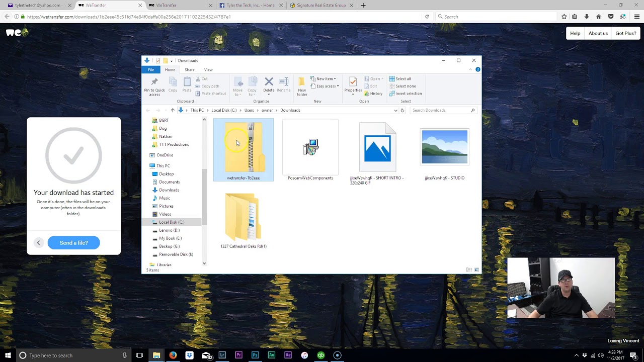
Task: Open the Easy access dropdown
Action: 325,86
